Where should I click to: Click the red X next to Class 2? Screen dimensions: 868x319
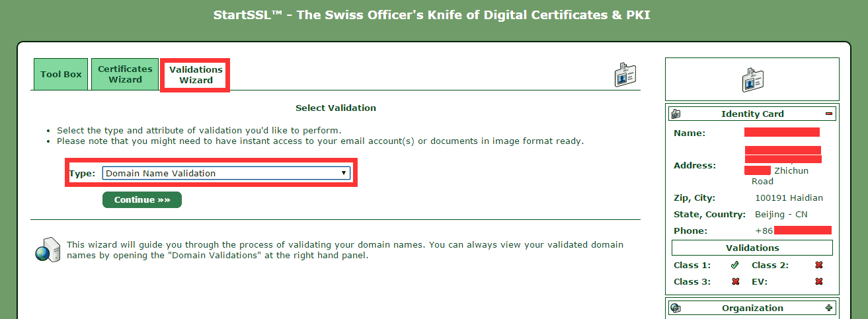[x=818, y=265]
